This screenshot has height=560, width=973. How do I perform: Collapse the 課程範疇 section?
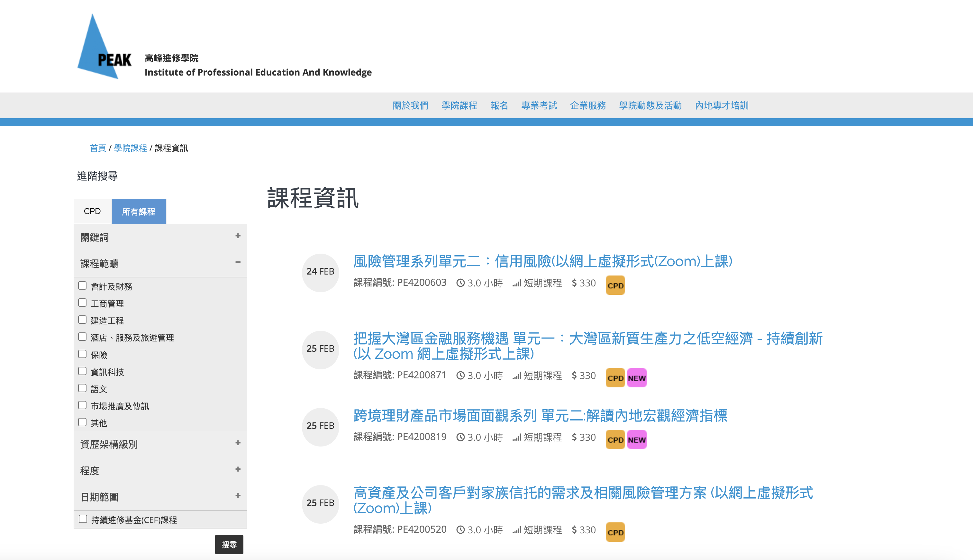click(x=238, y=262)
